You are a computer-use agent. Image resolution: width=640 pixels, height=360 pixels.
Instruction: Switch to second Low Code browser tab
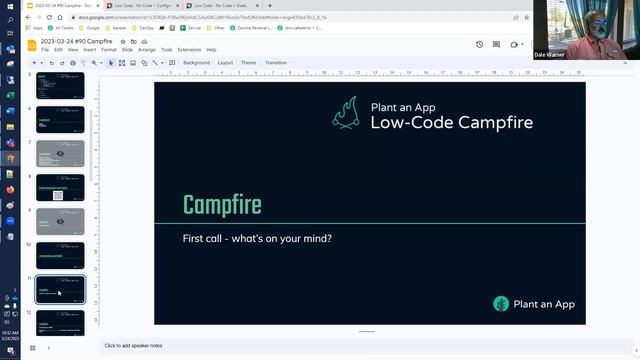click(143, 6)
